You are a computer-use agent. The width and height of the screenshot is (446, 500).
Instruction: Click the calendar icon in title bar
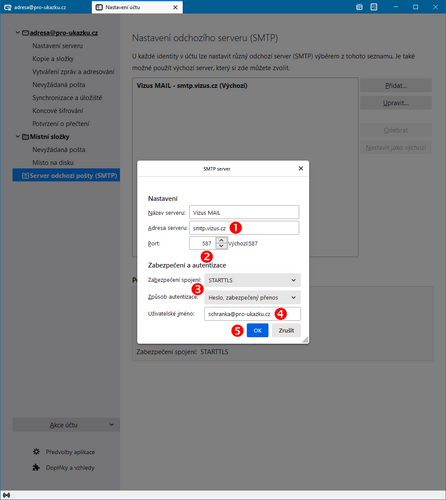359,7
